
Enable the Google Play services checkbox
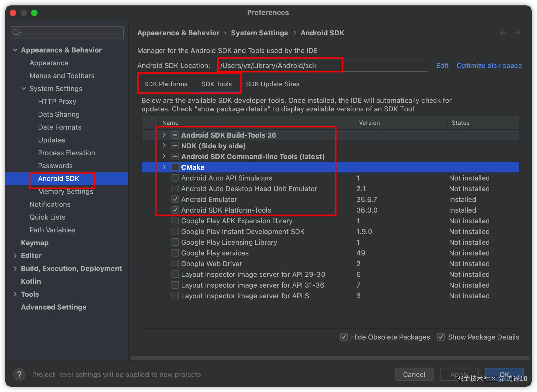click(x=175, y=253)
